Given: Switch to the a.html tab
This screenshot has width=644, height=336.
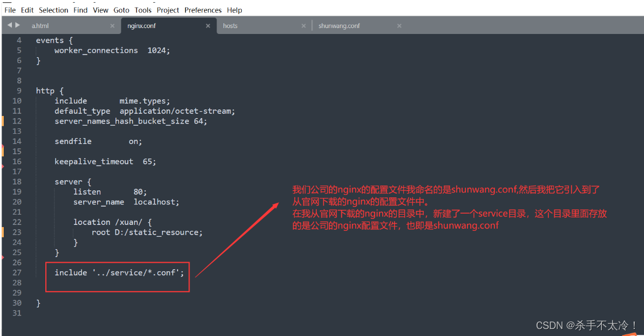Looking at the screenshot, I should (x=40, y=26).
